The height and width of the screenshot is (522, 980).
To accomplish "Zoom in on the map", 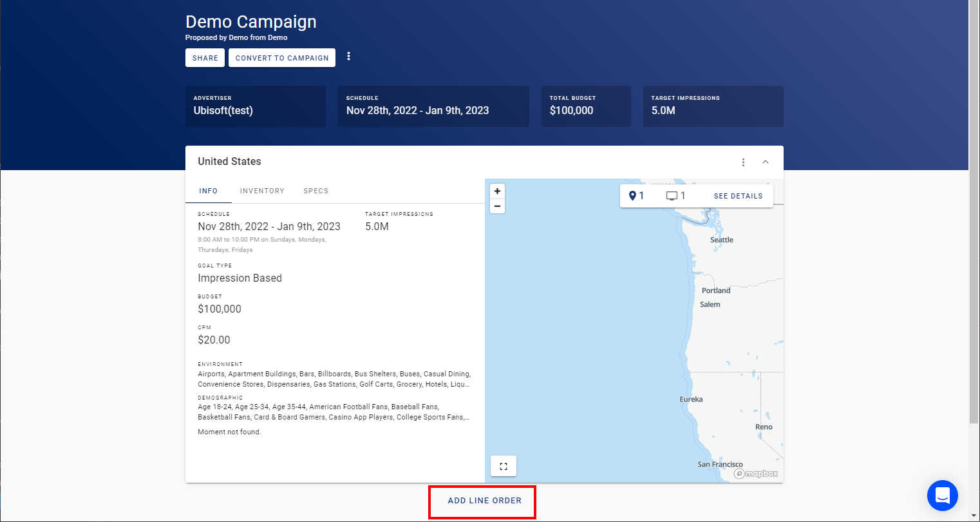I will [497, 191].
